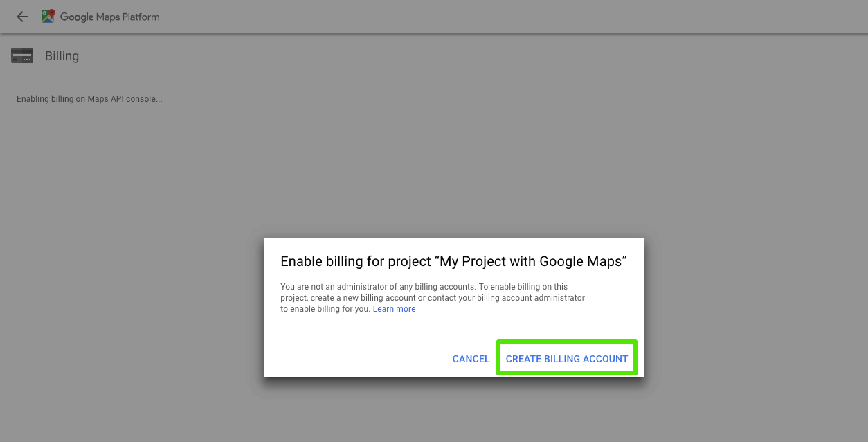Click the dialog description paragraph
868x442 pixels.
[433, 297]
